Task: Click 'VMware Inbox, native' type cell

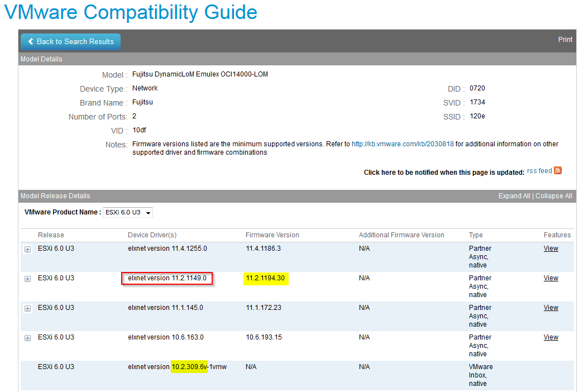Action: coord(480,375)
